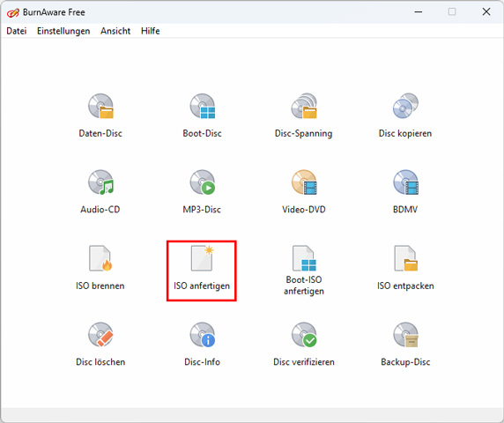This screenshot has width=504, height=423.
Task: Select the Disc-Spanning icon
Action: 304,106
